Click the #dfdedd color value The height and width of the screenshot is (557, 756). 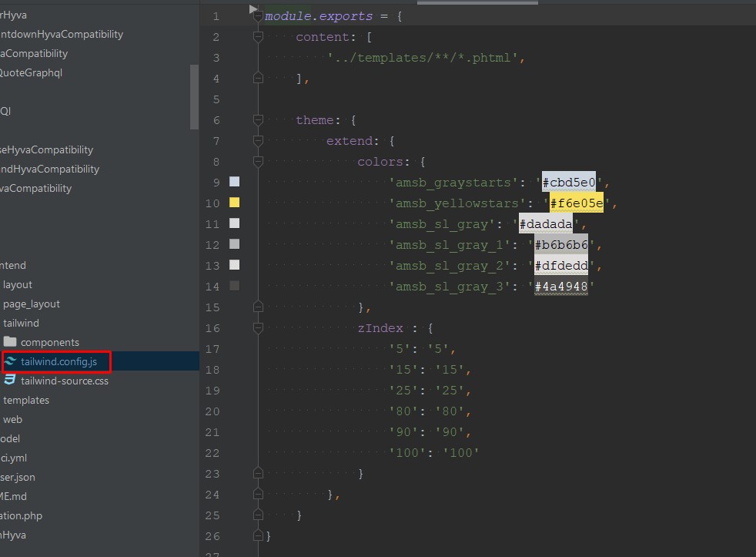point(560,266)
